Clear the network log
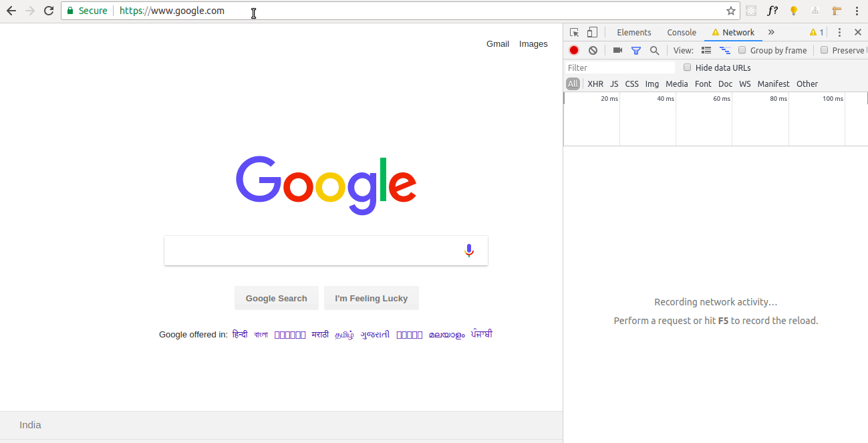 (593, 50)
